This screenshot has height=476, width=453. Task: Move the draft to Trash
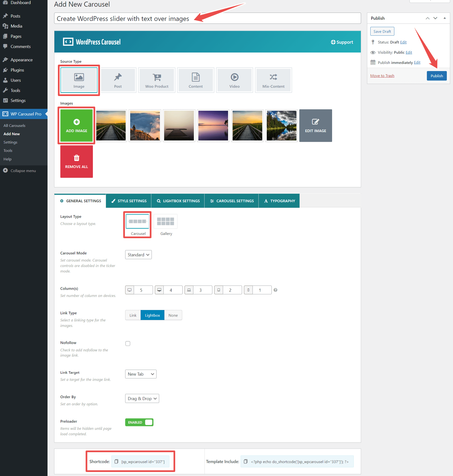pyautogui.click(x=382, y=75)
